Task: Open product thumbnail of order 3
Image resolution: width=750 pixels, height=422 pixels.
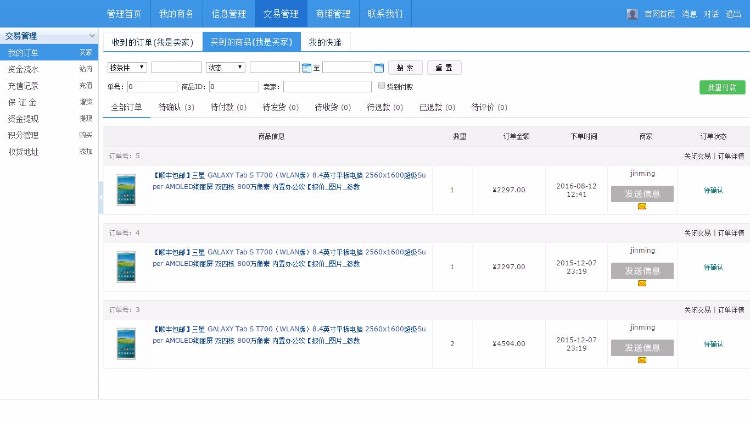Action: click(x=126, y=344)
